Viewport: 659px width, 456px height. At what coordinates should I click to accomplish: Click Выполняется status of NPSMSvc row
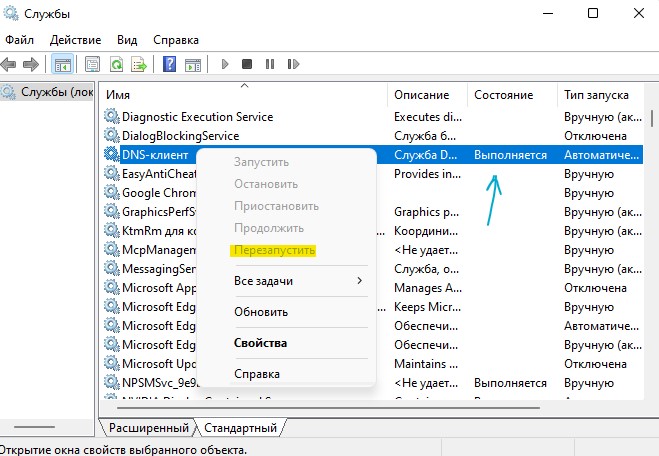coord(510,383)
